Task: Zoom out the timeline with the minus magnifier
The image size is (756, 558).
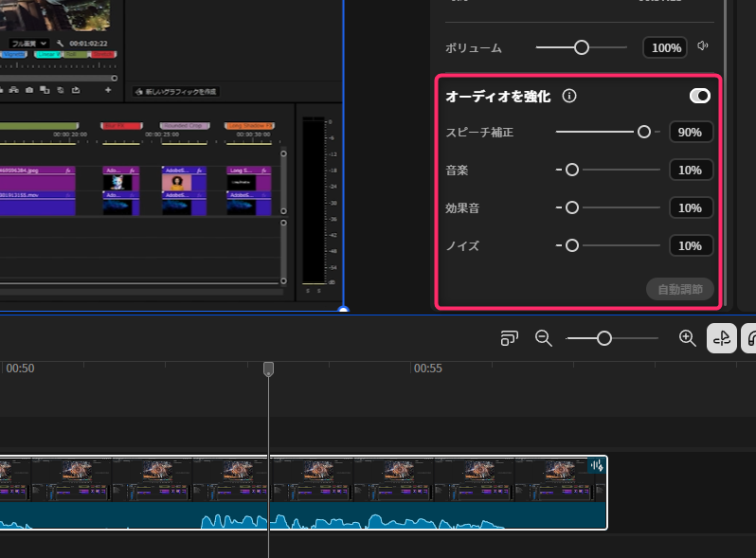Action: [544, 338]
